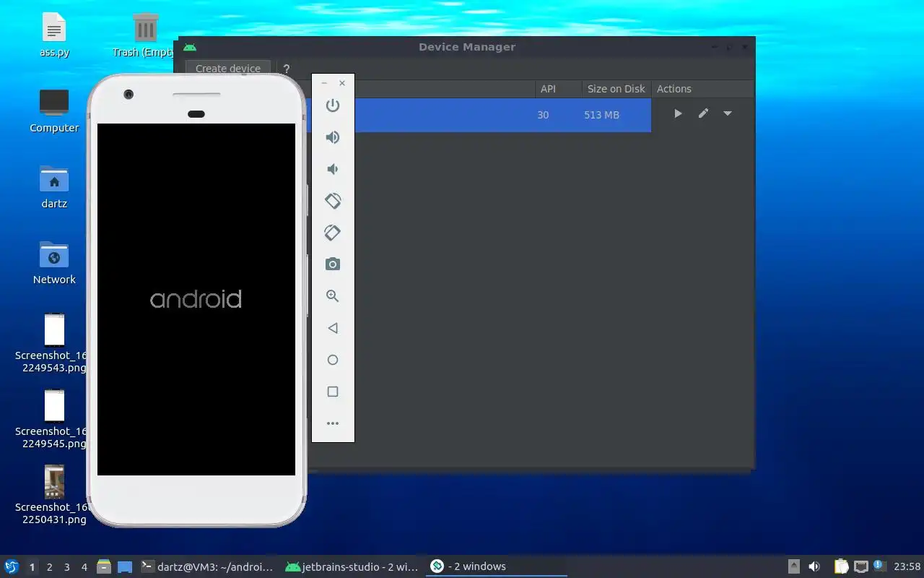
Task: Click the clipboard tray icon
Action: tap(841, 566)
